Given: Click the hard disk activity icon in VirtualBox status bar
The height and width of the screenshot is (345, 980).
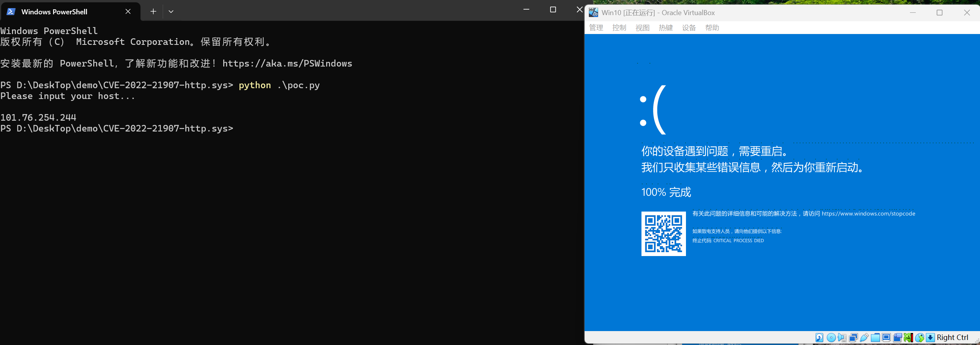Looking at the screenshot, I should click(819, 338).
